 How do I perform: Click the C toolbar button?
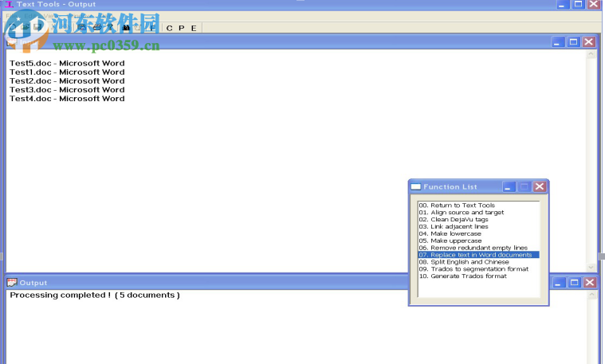click(x=170, y=28)
